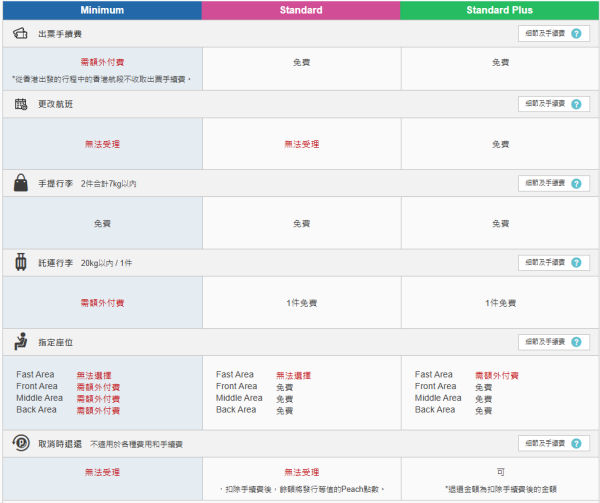Click the Peach points icon beside 取消時退還
This screenshot has width=600, height=503.
21,443
